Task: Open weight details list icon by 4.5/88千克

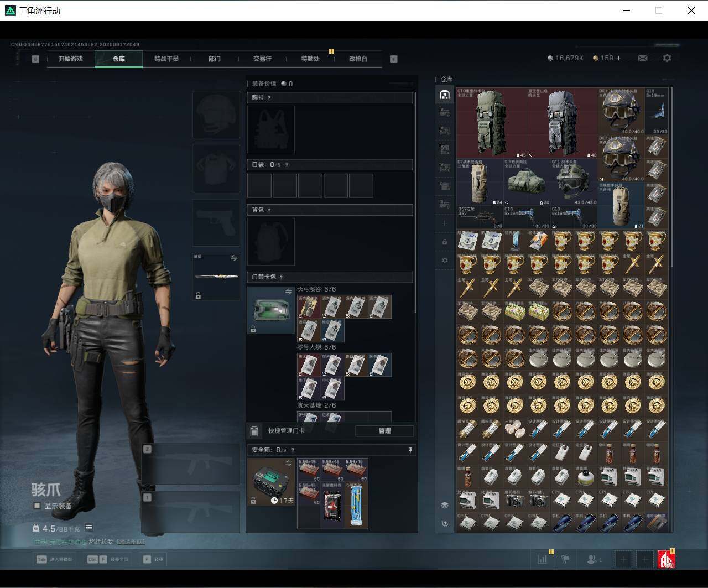Action: coord(89,528)
